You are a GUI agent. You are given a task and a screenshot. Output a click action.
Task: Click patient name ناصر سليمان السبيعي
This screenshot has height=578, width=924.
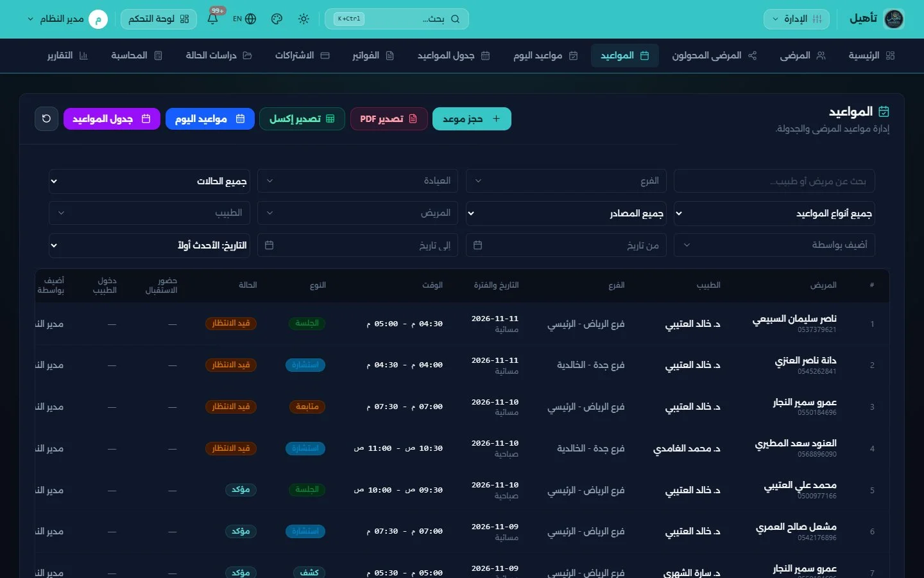point(794,319)
